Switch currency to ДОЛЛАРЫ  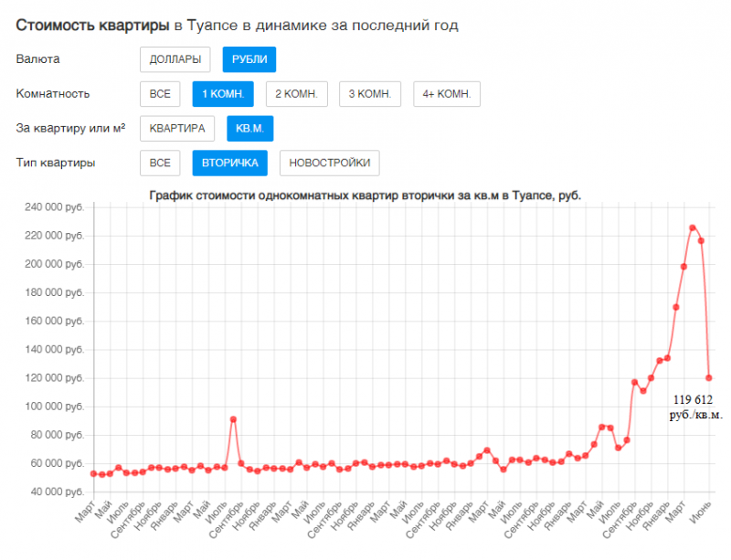(x=176, y=58)
